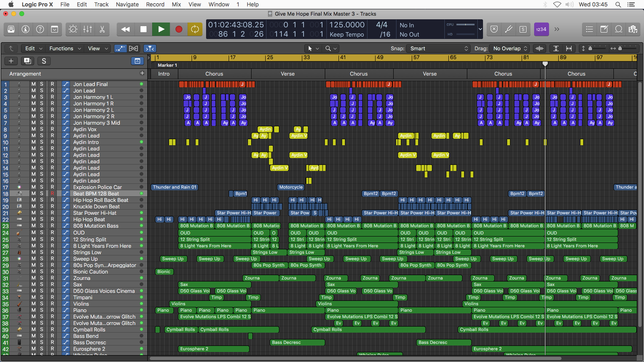
Task: Start playback with the Play button
Action: pos(161,29)
